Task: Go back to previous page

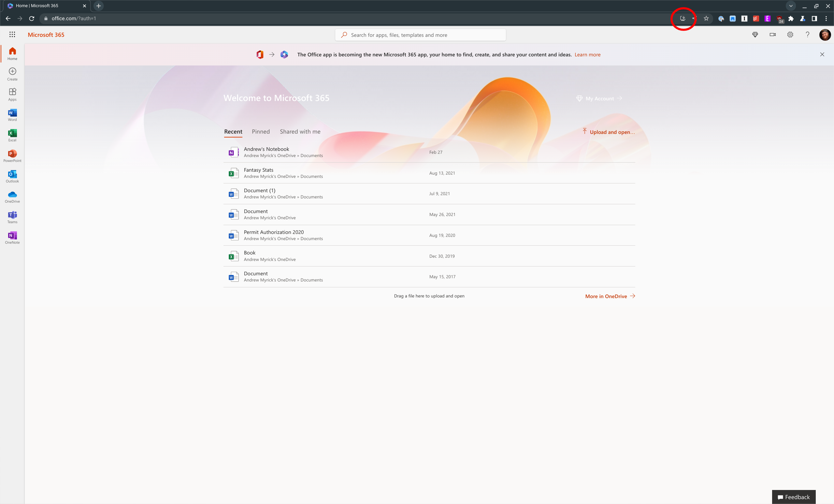Action: click(x=8, y=18)
